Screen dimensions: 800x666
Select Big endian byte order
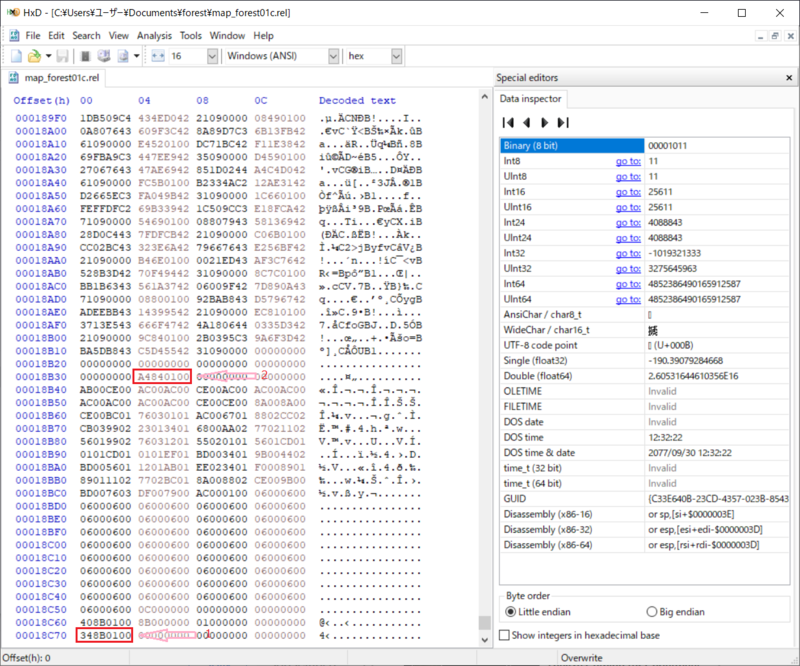tap(676, 611)
